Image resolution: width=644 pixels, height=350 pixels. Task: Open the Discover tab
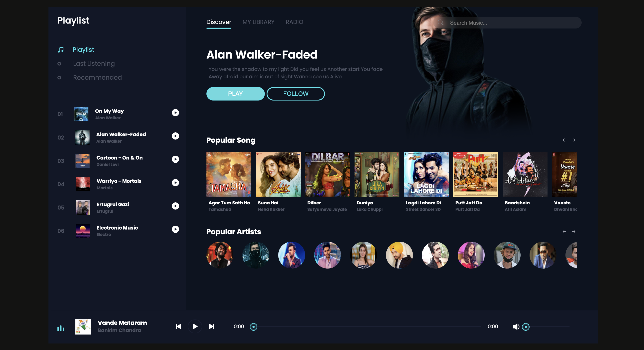(x=219, y=22)
